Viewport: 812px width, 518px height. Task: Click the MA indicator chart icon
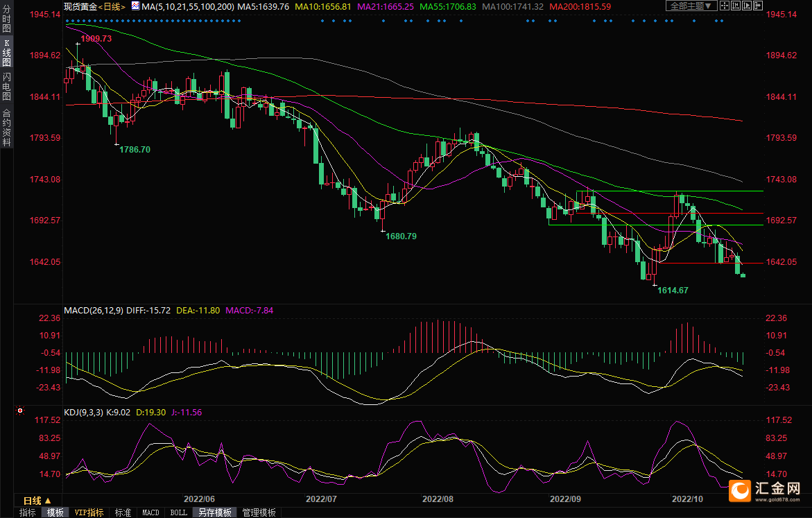[x=135, y=6]
